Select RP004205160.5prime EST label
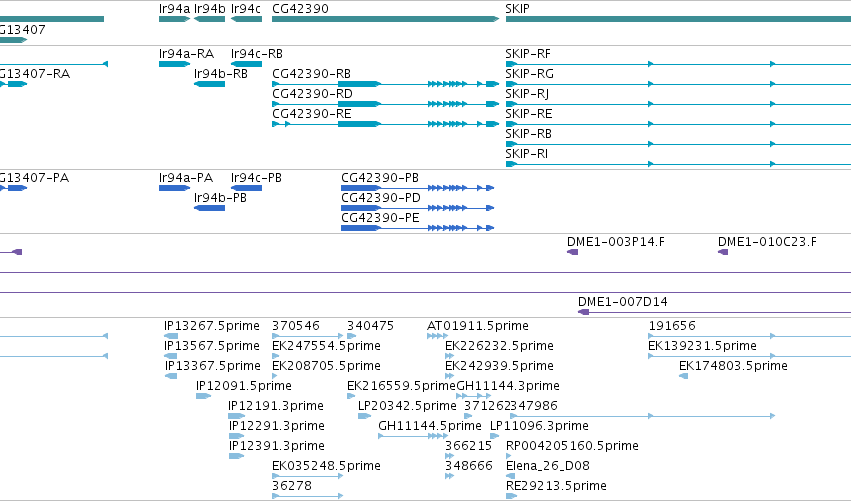This screenshot has height=501, width=851. (x=572, y=447)
